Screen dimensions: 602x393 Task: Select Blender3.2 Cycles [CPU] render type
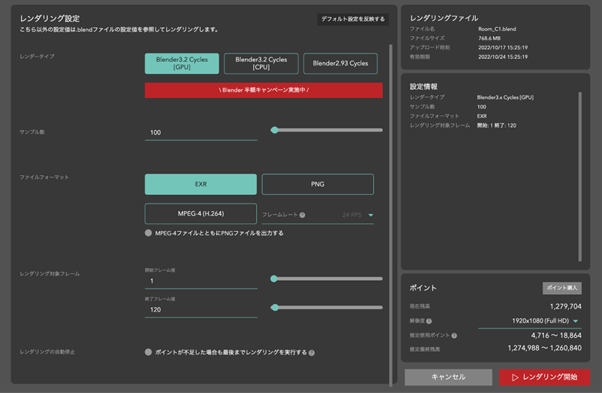pos(261,63)
